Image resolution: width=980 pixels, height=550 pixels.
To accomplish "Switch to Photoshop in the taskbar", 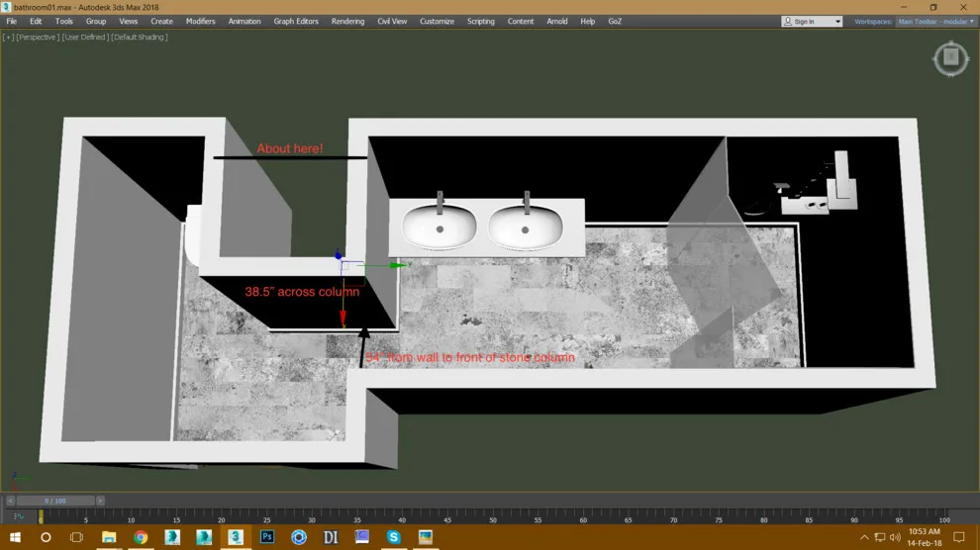I will 267,537.
